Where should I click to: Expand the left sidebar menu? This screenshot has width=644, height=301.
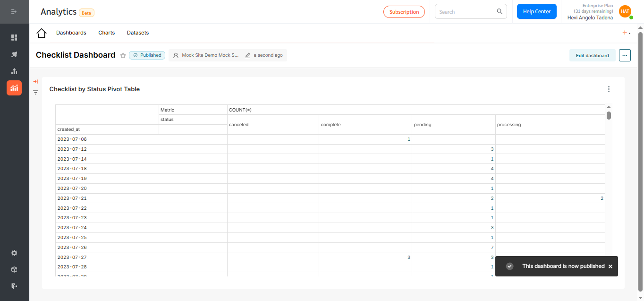pyautogui.click(x=14, y=11)
